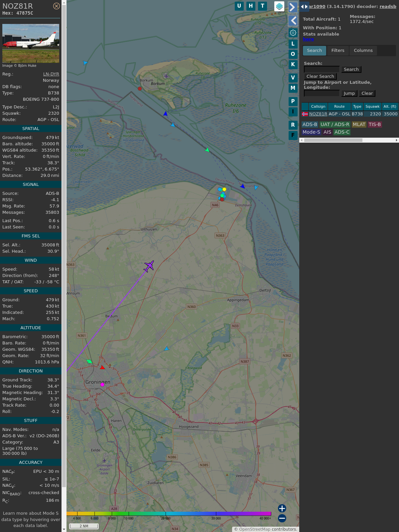The image size is (399, 532).
Task: Click the red dot marker near Borkum
Action: (140, 89)
